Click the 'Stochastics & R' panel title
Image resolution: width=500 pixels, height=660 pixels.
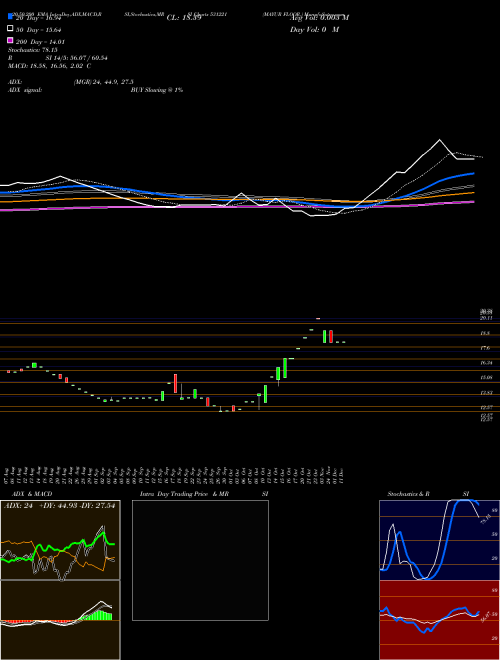tap(409, 494)
